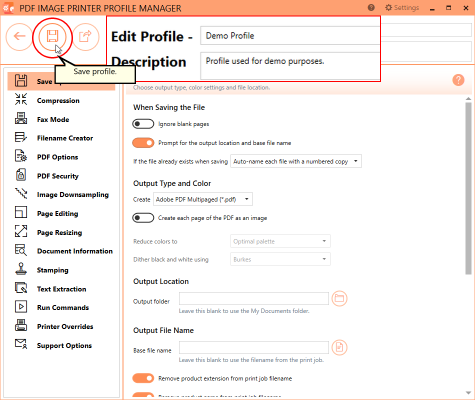Click the Demo Profile name field
Viewport: 475px width, 400px height.
290,36
